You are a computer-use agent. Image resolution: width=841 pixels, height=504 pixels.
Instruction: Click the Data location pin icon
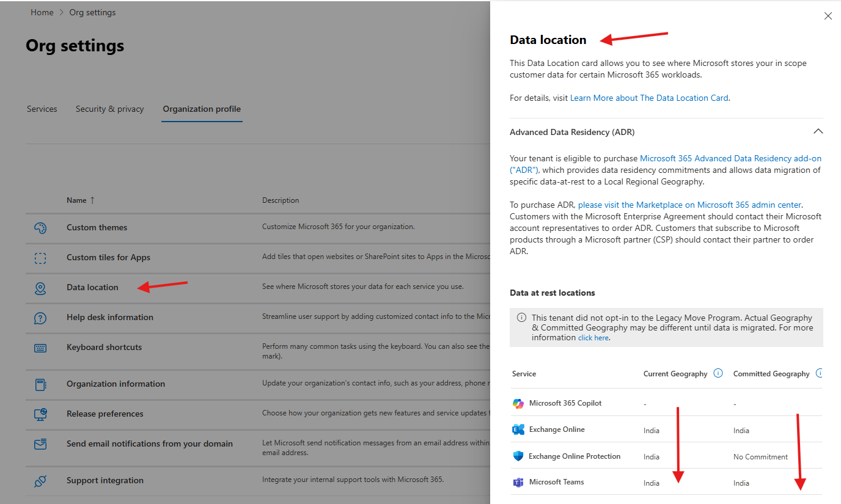[x=40, y=287]
